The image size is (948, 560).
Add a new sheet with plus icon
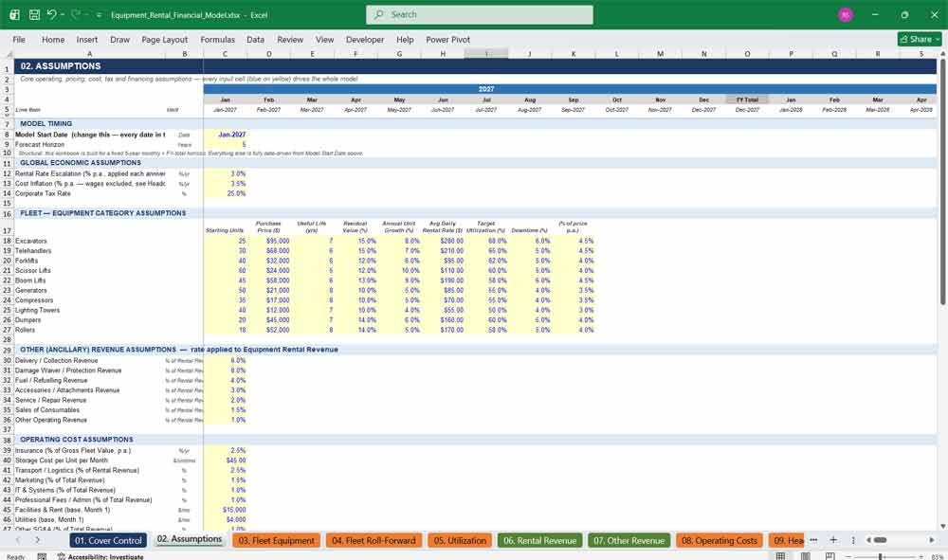(x=833, y=540)
